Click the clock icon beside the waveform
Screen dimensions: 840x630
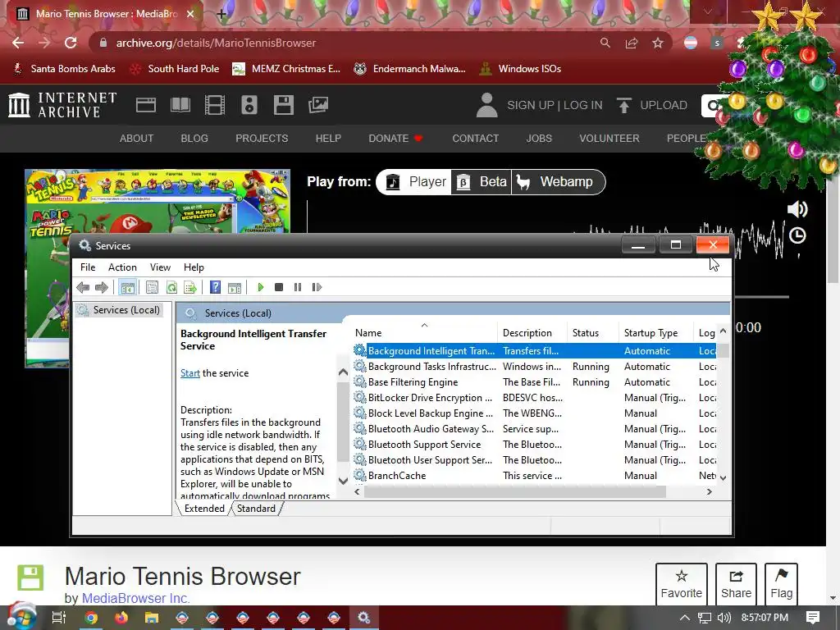point(797,235)
